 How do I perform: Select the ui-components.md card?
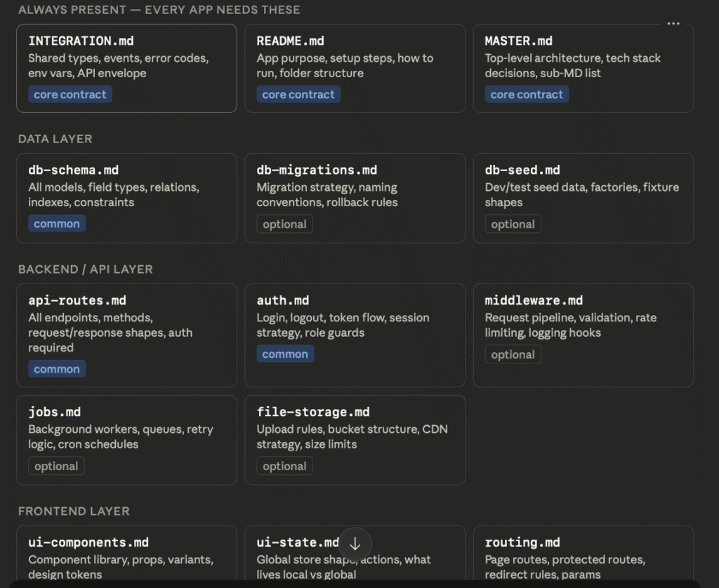click(x=126, y=558)
